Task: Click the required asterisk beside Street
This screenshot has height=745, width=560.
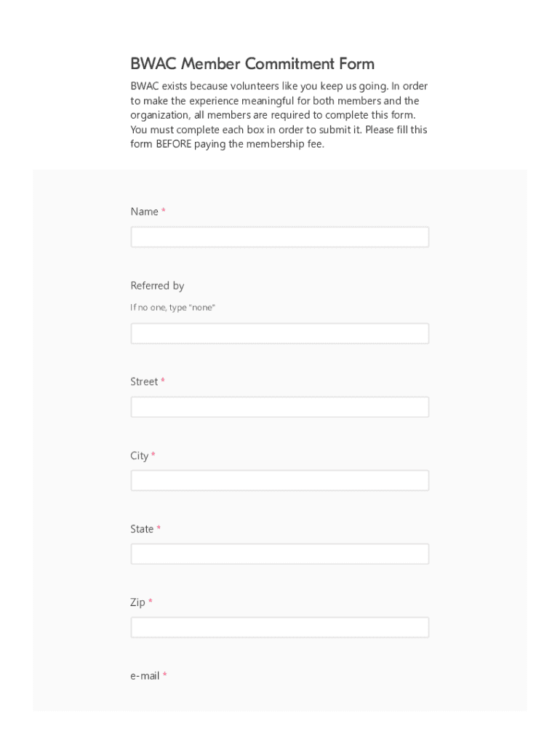Action: coord(163,382)
